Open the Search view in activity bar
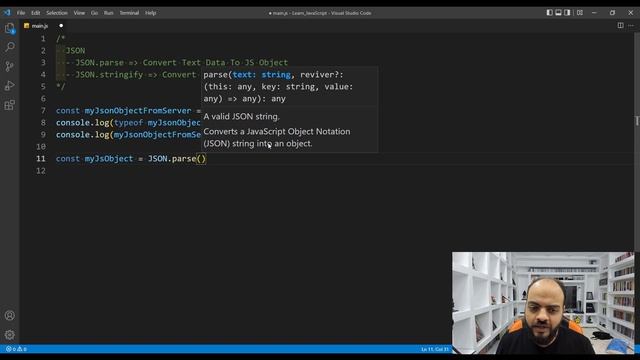This screenshot has width=640, height=360. (x=9, y=47)
